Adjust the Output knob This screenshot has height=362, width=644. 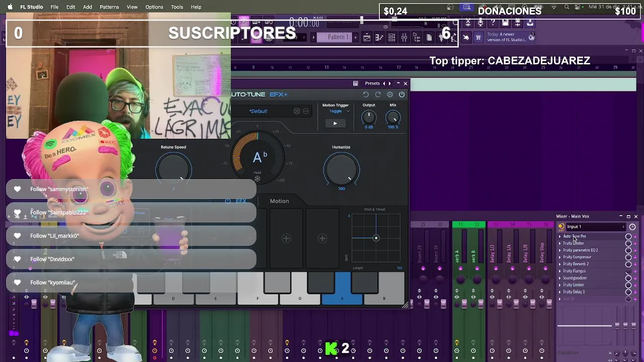(369, 118)
